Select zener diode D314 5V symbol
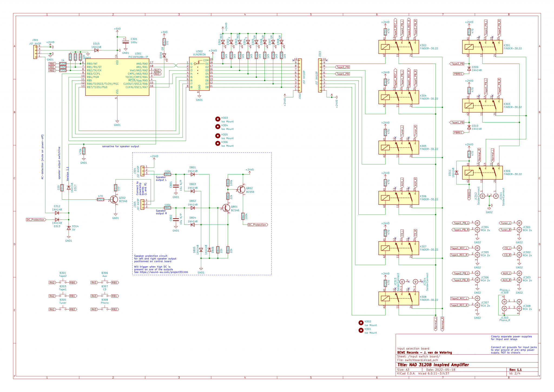 (x=69, y=228)
